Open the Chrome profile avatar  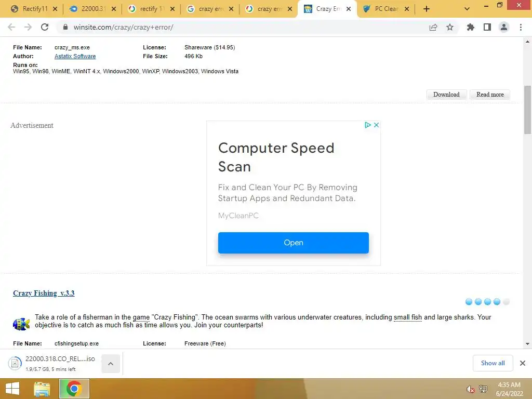coord(504,27)
